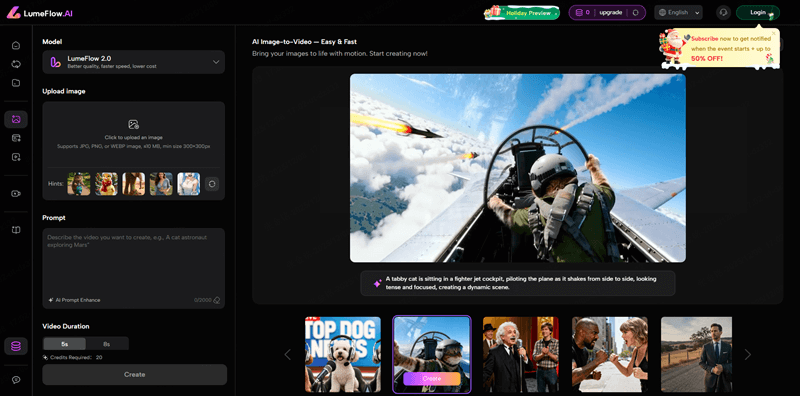Click the LumeFlow.AI logo

coord(40,13)
